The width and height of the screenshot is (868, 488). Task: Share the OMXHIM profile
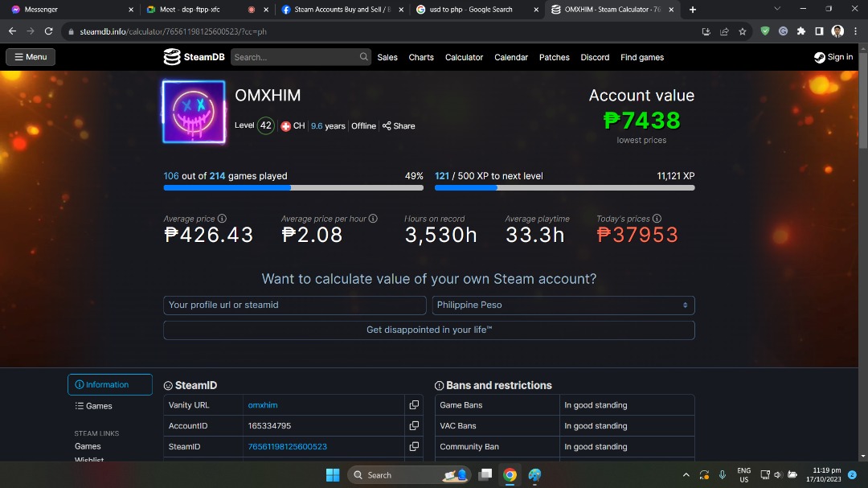click(x=399, y=125)
